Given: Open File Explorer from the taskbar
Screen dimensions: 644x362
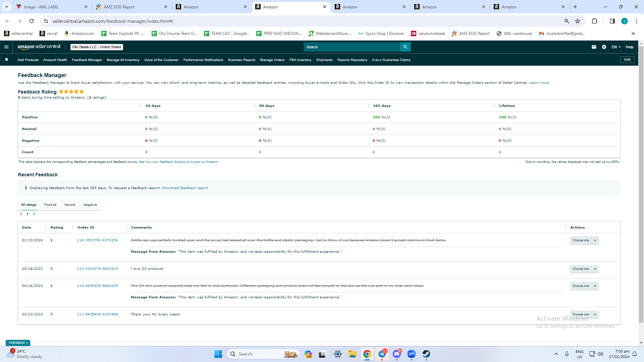Looking at the screenshot, I should coord(353,354).
